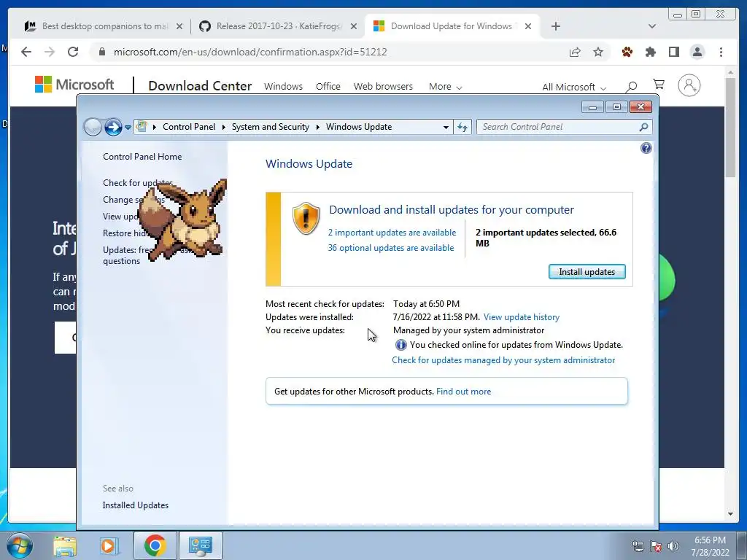Click in the Search Control Panel field
Image resolution: width=747 pixels, height=560 pixels.
coord(559,127)
